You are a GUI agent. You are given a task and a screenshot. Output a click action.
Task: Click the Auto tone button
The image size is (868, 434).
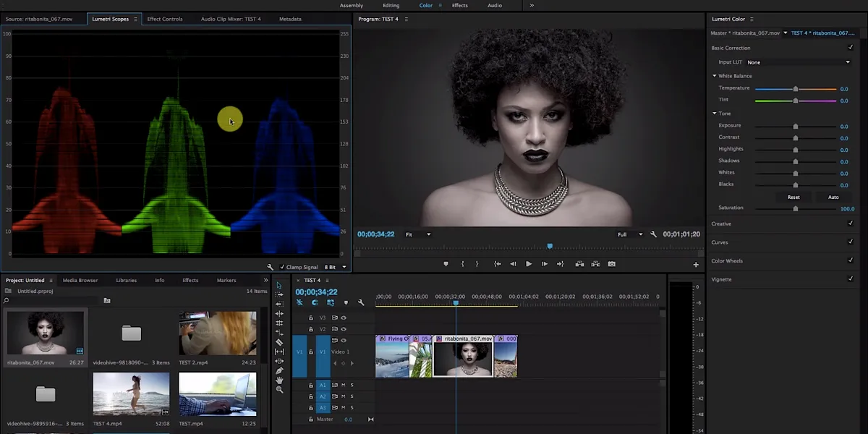point(833,197)
